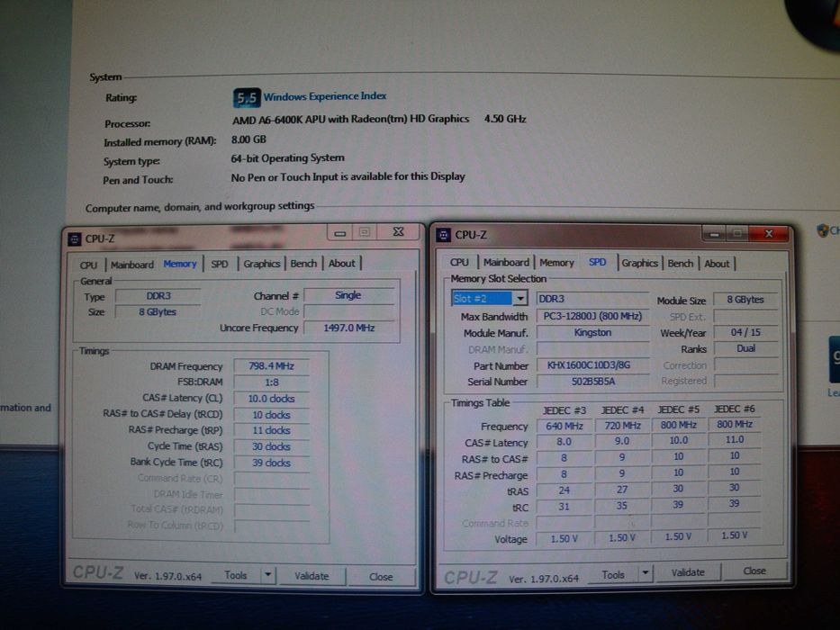Viewport: 840px width, 630px height.
Task: Click the Tools button in right CPU-Z window
Action: [x=613, y=575]
